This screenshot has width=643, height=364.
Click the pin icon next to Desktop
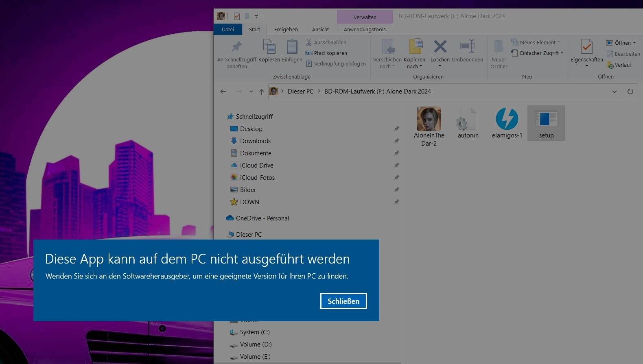396,129
